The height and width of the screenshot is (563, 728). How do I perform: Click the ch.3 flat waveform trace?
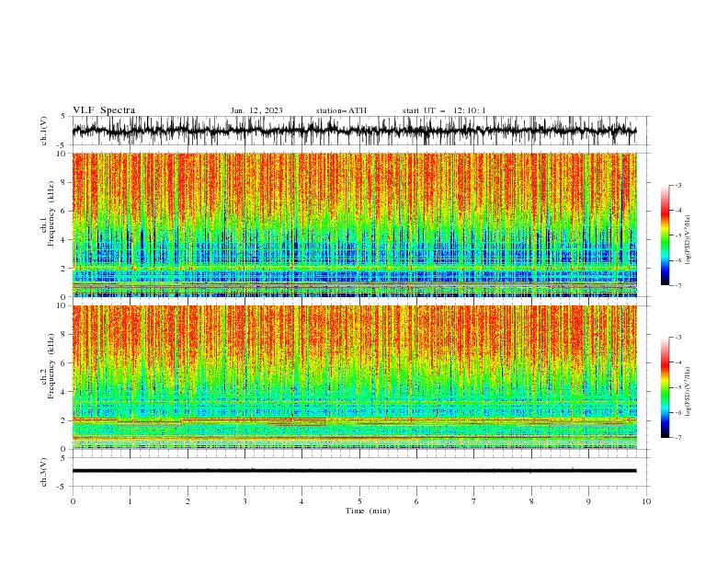click(354, 471)
